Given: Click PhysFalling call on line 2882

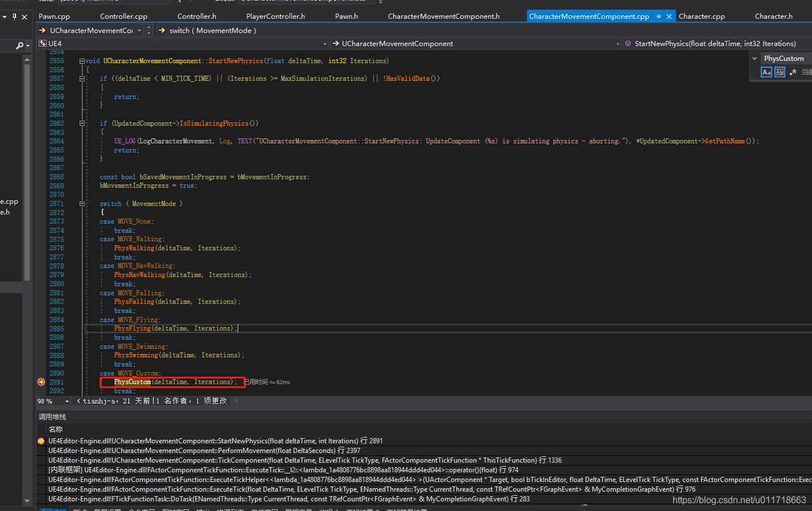Looking at the screenshot, I should tap(134, 302).
